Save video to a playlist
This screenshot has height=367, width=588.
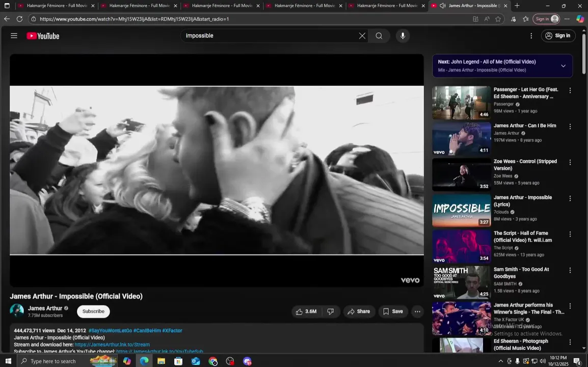pyautogui.click(x=393, y=311)
